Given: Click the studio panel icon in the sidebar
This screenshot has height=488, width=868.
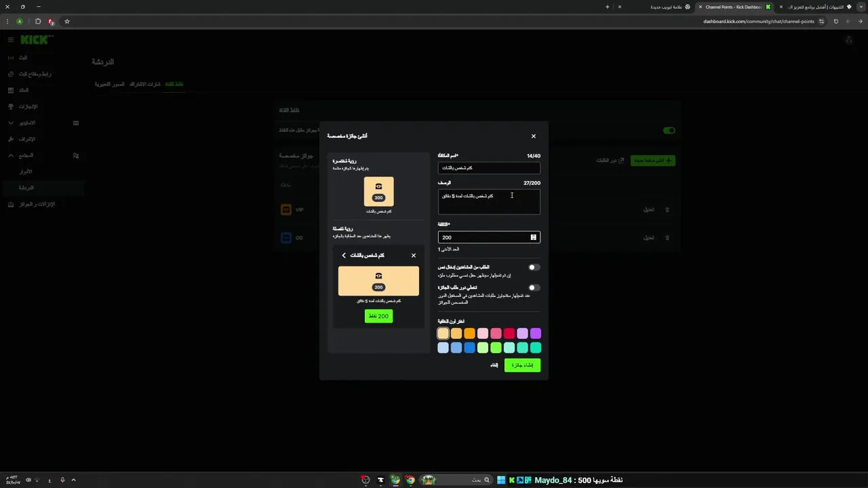Looking at the screenshot, I should click(x=76, y=123).
